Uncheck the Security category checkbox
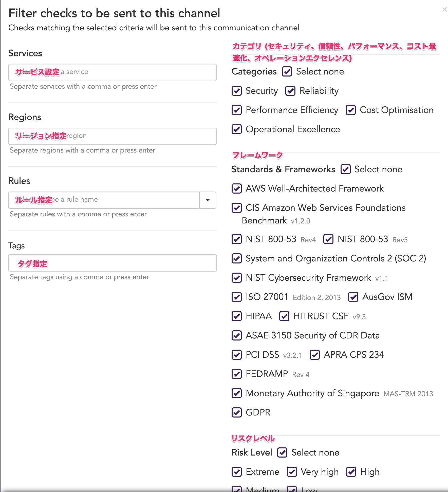 pos(237,91)
